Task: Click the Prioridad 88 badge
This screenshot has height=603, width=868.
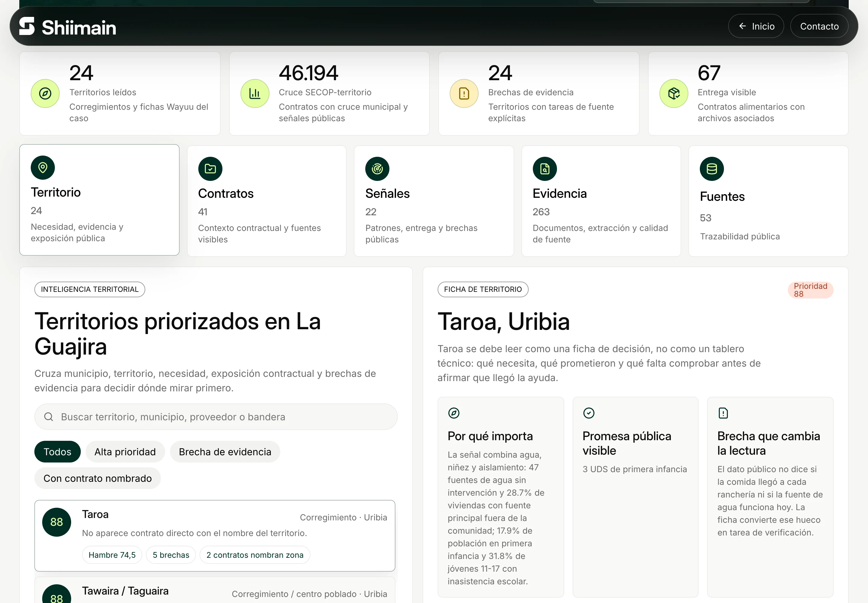Action: click(810, 290)
